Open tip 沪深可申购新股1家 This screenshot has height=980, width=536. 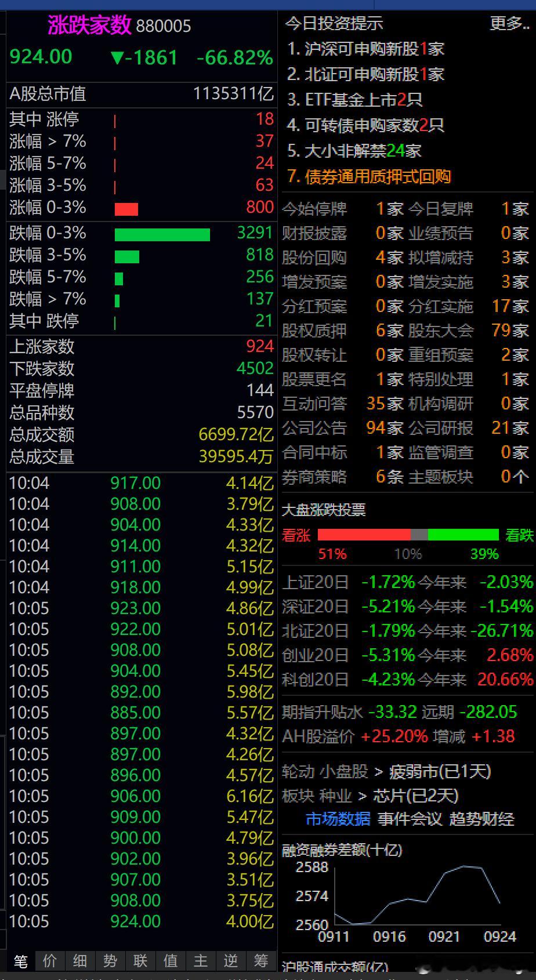tap(366, 49)
